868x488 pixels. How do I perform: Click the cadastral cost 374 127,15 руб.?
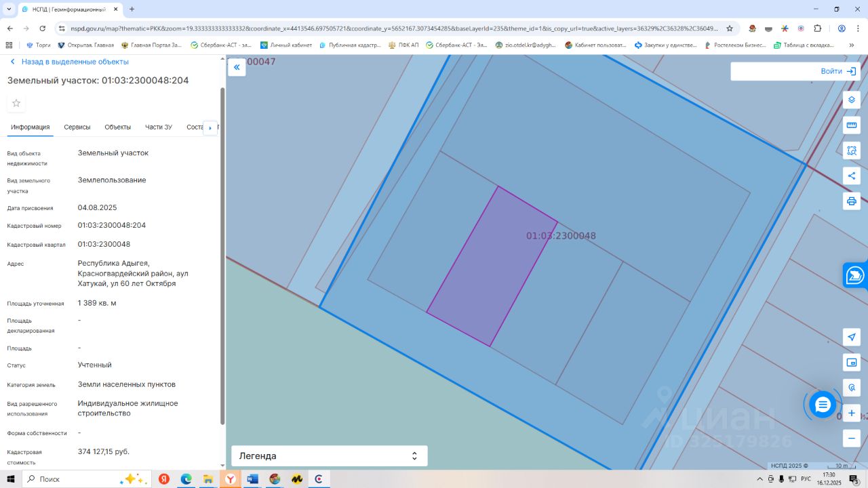click(104, 451)
